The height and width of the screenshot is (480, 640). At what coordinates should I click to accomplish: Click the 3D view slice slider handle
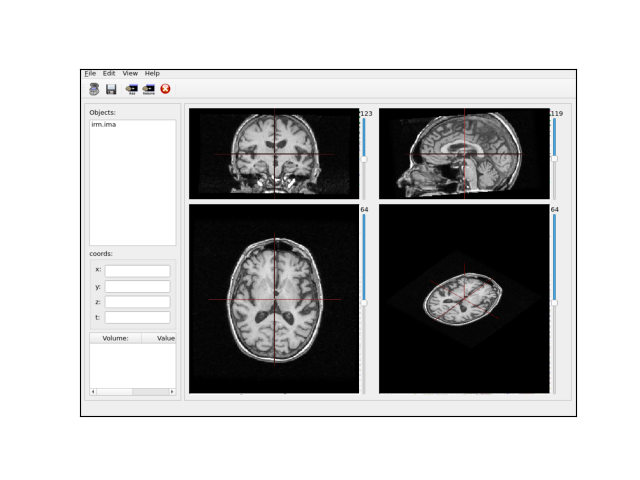point(554,303)
